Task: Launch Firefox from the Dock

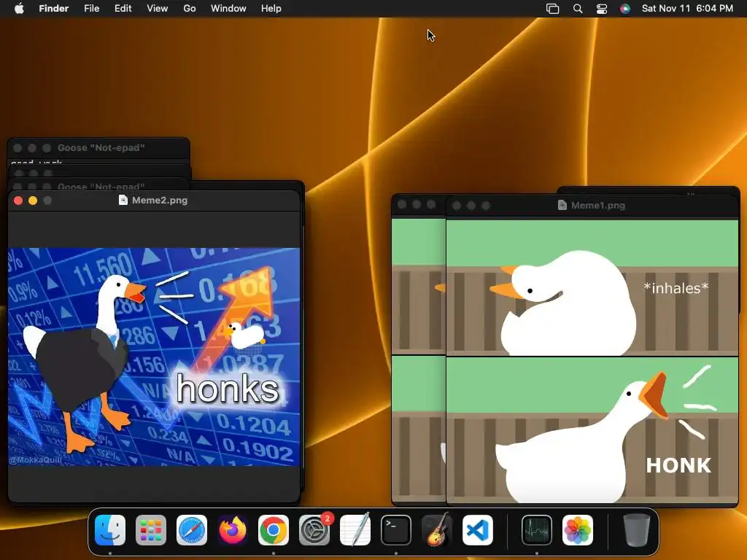Action: (233, 530)
